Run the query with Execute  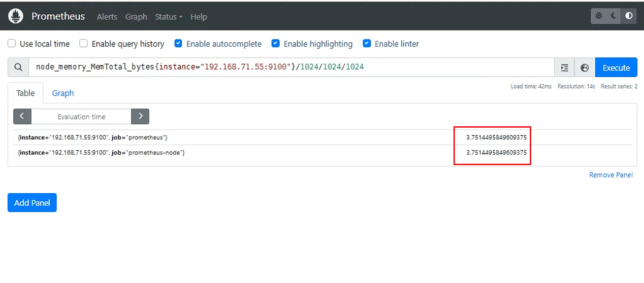616,68
